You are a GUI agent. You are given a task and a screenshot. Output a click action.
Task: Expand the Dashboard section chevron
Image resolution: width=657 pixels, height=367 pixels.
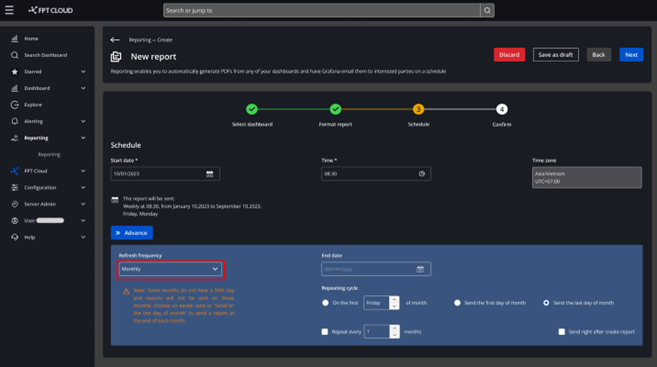tap(83, 88)
